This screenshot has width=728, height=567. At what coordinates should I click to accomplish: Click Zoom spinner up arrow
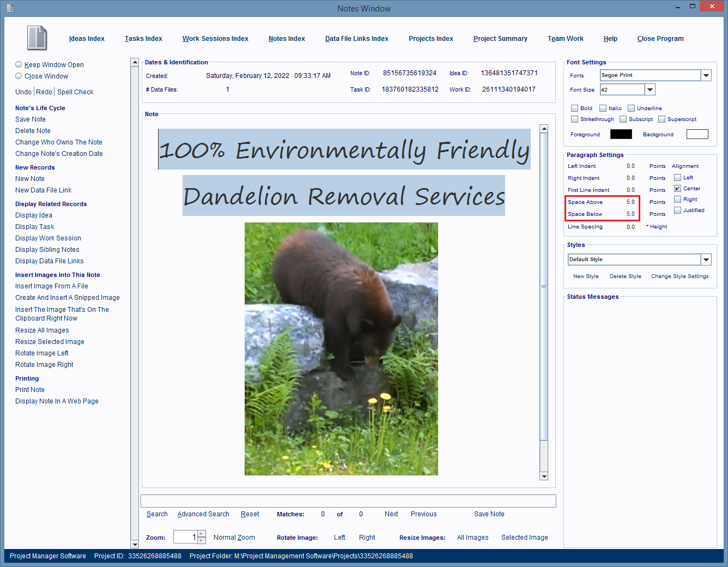pos(202,534)
